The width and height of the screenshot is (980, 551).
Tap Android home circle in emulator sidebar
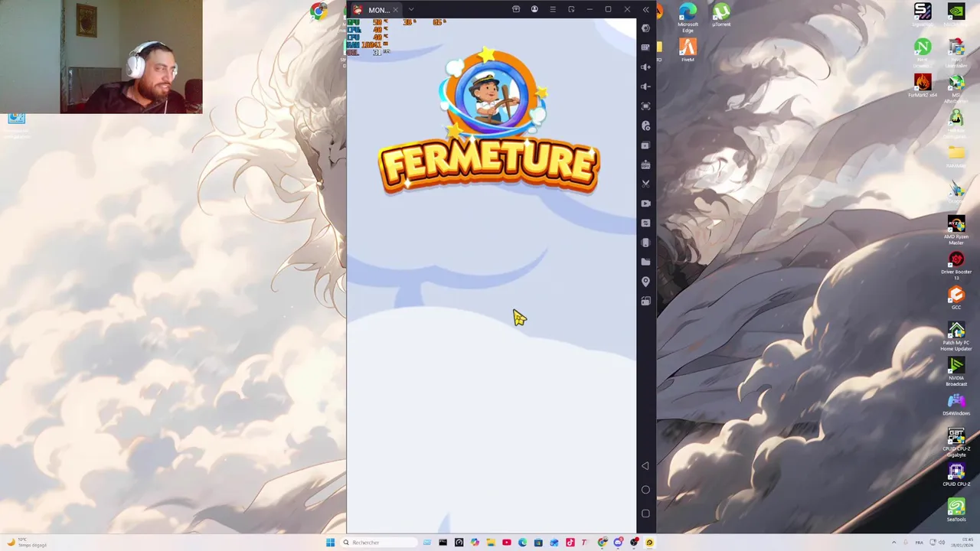[x=645, y=490]
